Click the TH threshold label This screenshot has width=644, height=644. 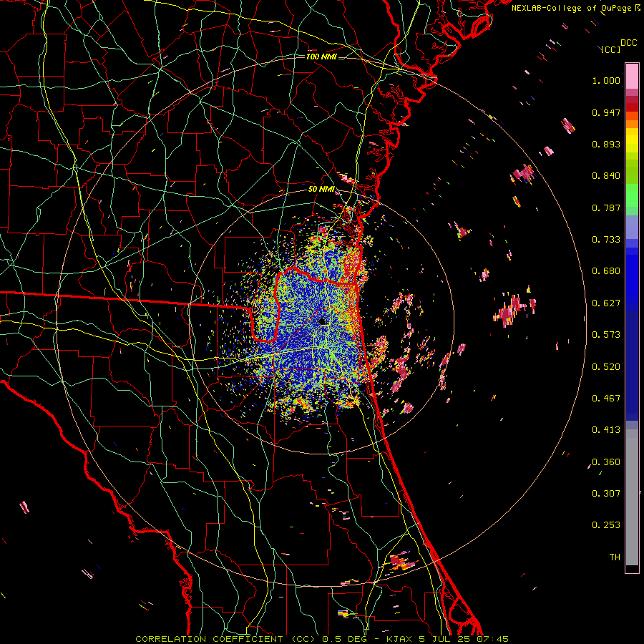coord(615,557)
